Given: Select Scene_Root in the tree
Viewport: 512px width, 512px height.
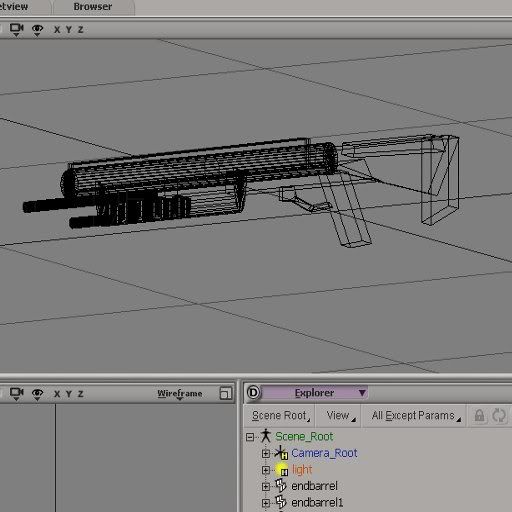Looking at the screenshot, I should tap(304, 436).
